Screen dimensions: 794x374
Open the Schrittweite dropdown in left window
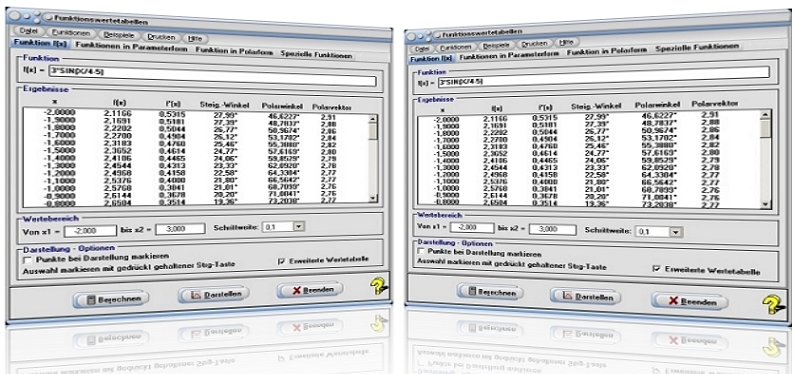(x=298, y=227)
